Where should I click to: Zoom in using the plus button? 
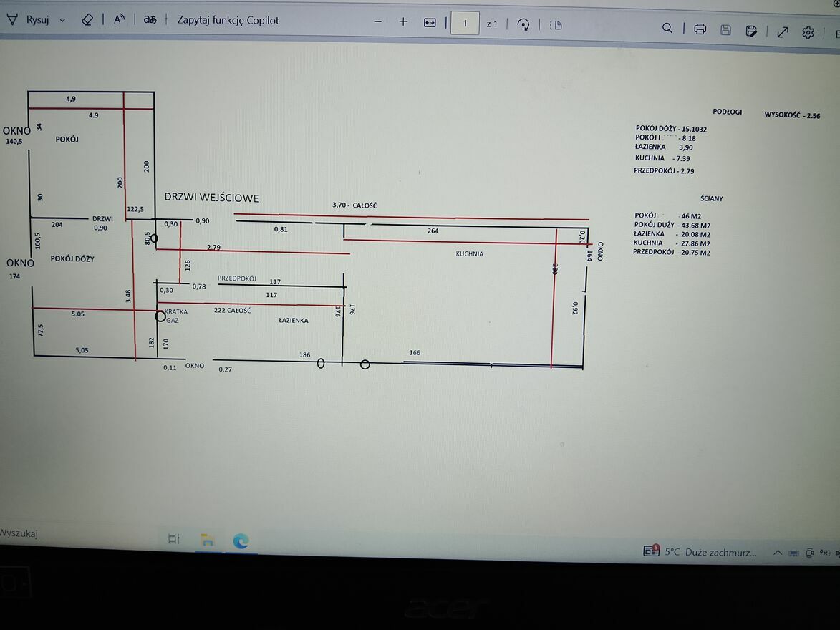(403, 22)
